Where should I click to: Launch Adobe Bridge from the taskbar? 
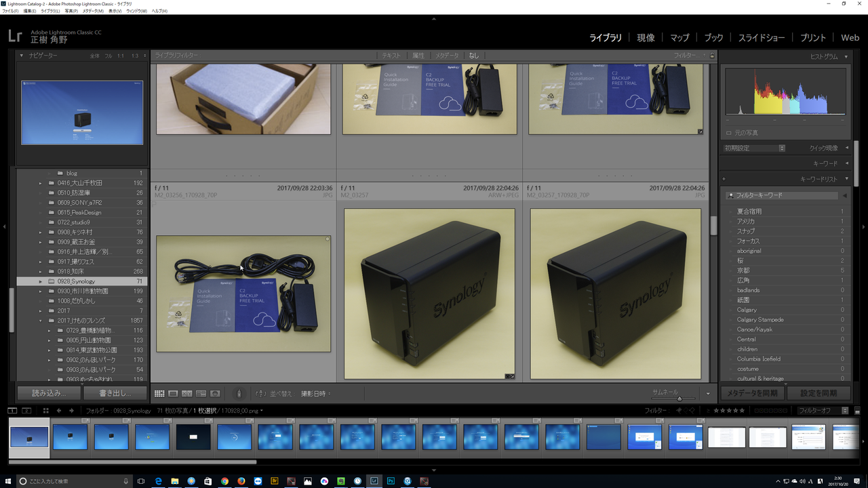click(x=275, y=481)
